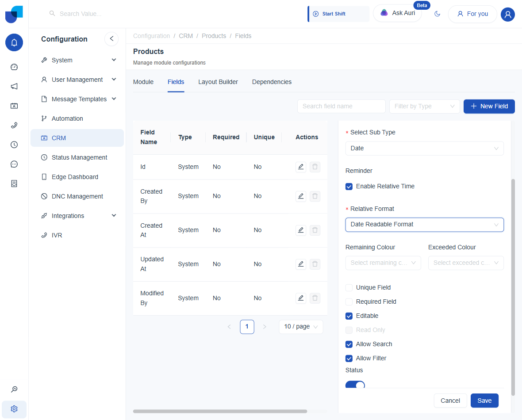
Task: Uncheck the Allow Search checkbox
Action: 349,344
